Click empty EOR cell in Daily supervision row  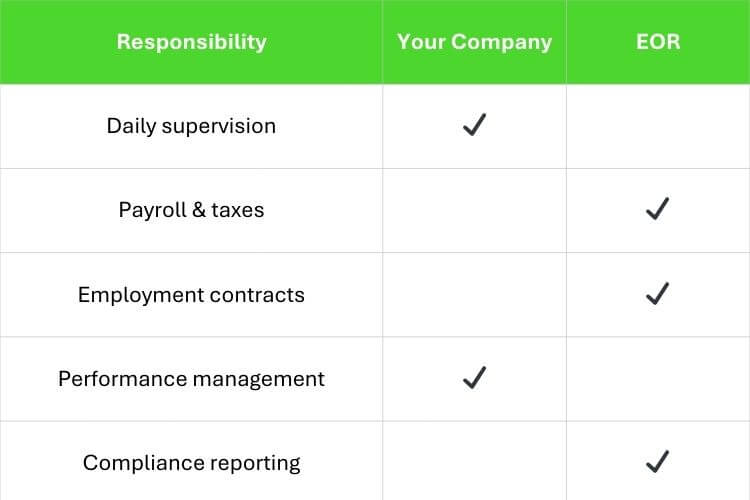[657, 126]
